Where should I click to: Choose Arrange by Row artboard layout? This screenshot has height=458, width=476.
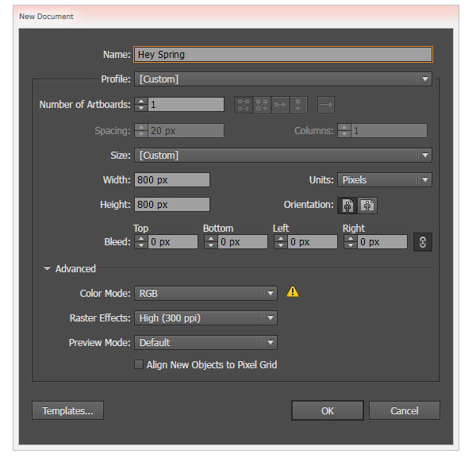280,104
